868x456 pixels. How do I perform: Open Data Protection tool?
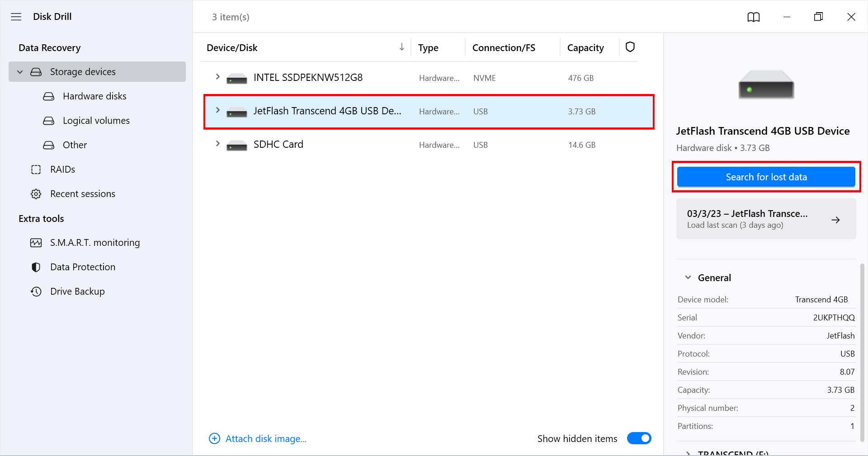[83, 267]
